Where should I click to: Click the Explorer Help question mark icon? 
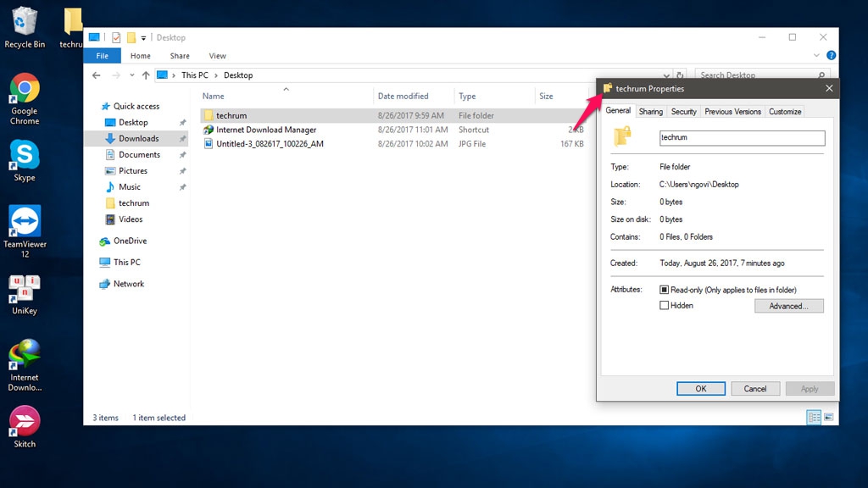tap(831, 56)
